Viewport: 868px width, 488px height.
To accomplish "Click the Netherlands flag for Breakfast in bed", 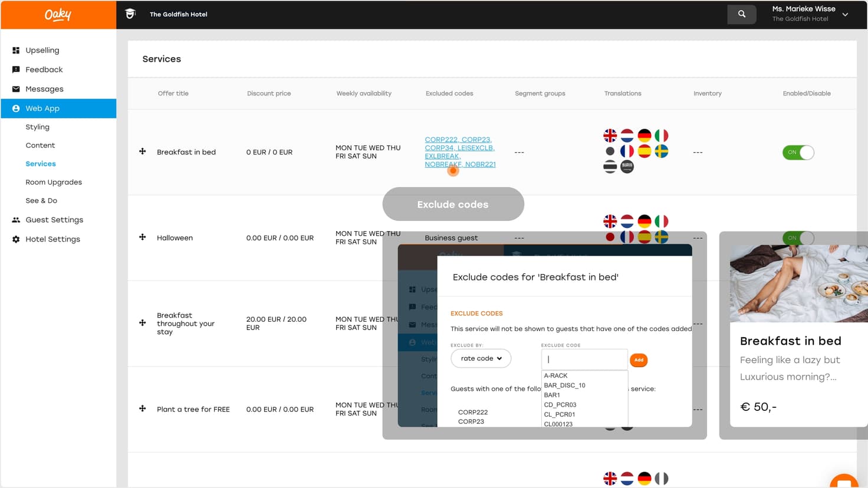I will coord(627,136).
